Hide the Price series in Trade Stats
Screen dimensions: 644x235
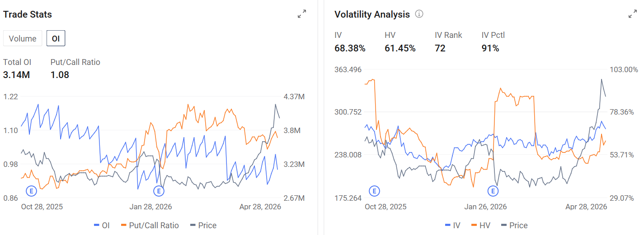tap(203, 226)
